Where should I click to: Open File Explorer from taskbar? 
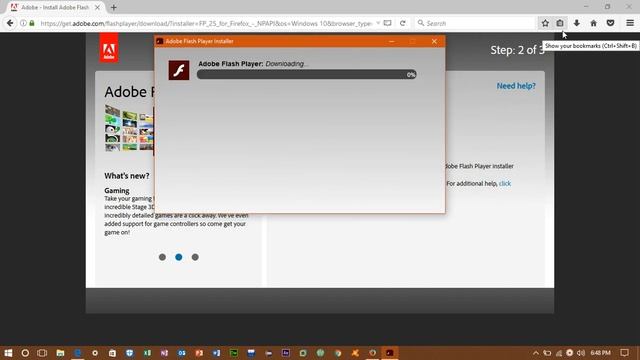pyautogui.click(x=60, y=353)
